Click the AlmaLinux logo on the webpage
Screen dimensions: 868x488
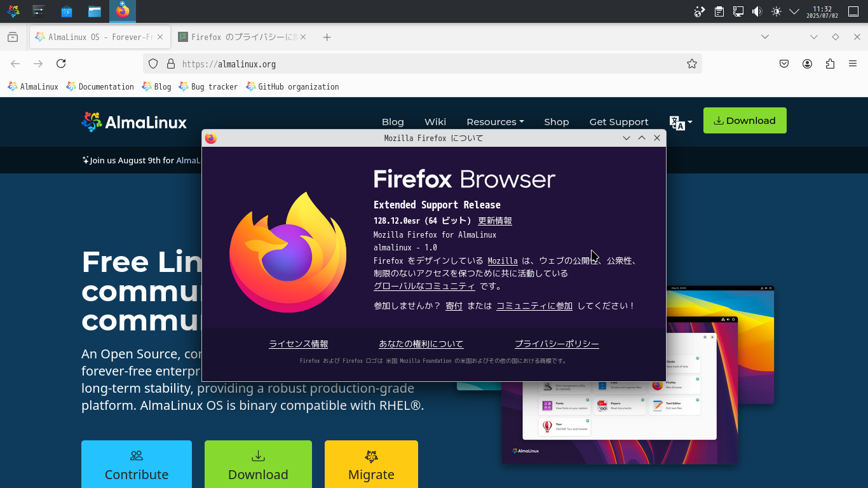pyautogui.click(x=134, y=122)
